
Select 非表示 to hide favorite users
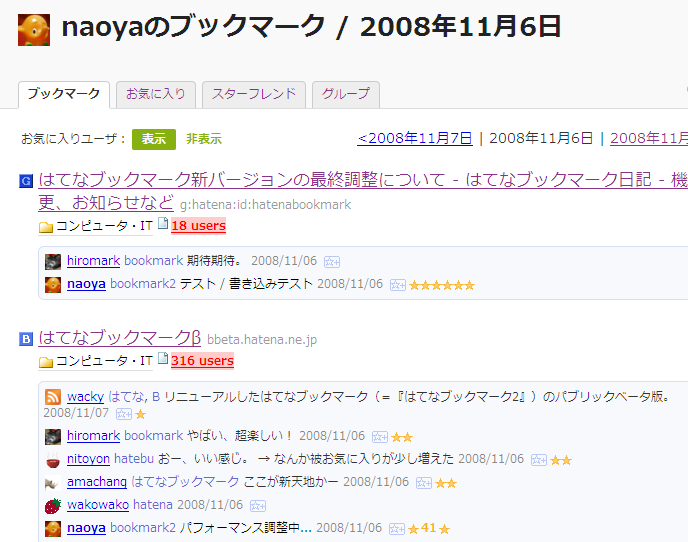(204, 139)
